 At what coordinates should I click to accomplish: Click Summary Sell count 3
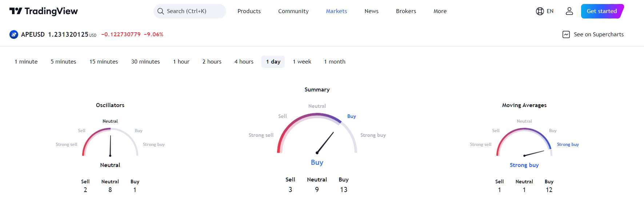click(x=291, y=189)
